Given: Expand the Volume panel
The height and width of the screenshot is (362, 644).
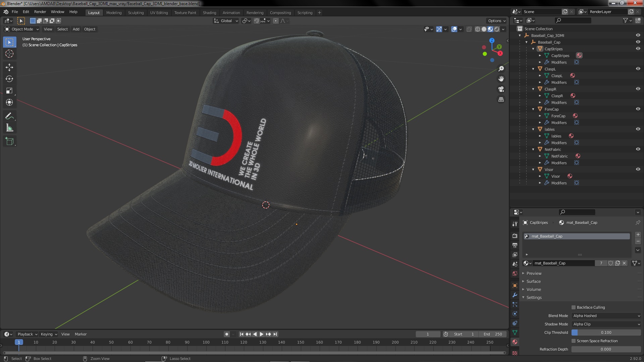Looking at the screenshot, I should (534, 290).
